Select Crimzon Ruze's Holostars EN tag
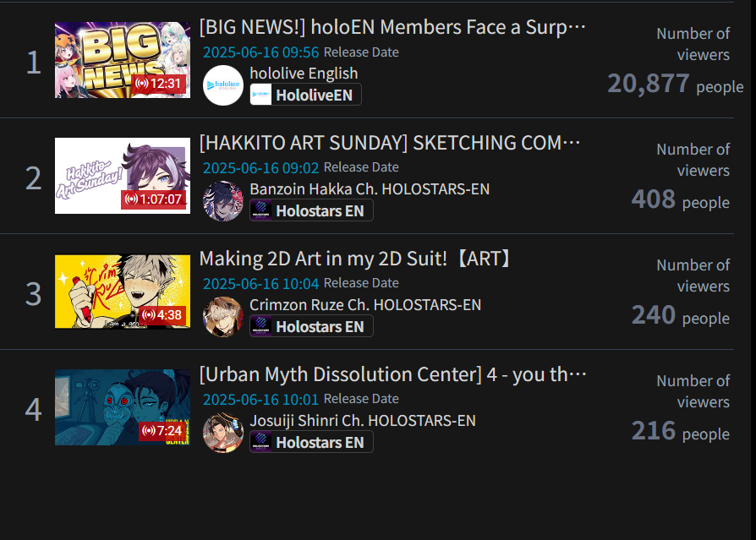Viewport: 756px width, 540px height. pyautogui.click(x=311, y=326)
